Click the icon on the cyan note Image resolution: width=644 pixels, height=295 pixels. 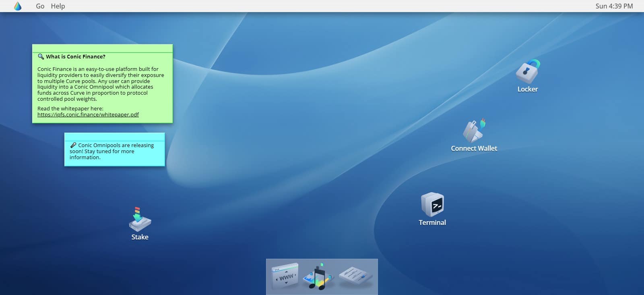point(73,145)
